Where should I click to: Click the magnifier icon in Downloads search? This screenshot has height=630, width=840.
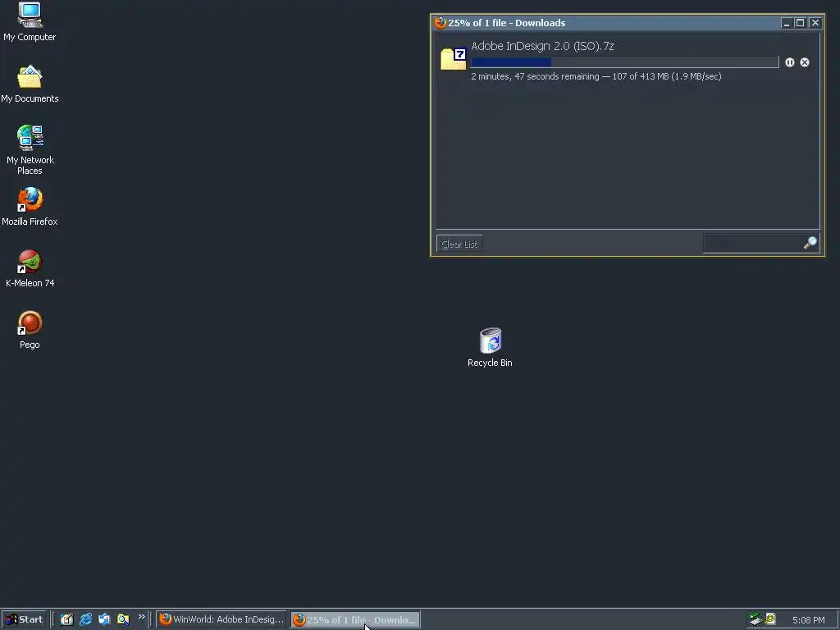coord(810,243)
